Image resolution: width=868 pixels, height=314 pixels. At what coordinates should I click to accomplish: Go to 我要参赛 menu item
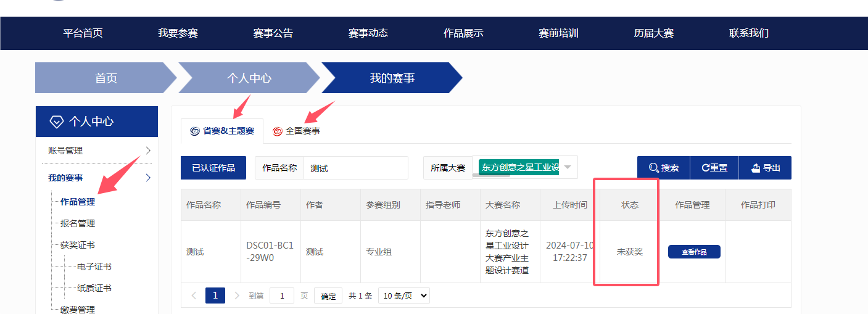click(178, 33)
